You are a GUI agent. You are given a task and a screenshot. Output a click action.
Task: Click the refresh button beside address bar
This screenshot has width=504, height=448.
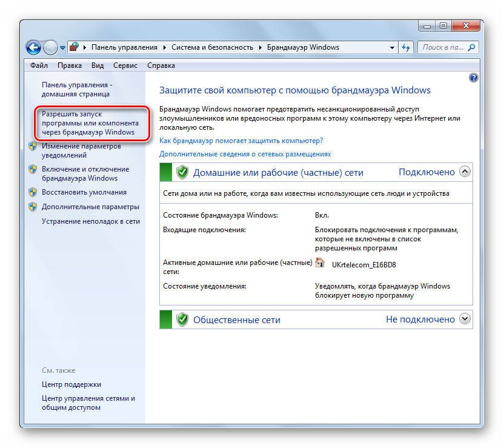click(406, 47)
